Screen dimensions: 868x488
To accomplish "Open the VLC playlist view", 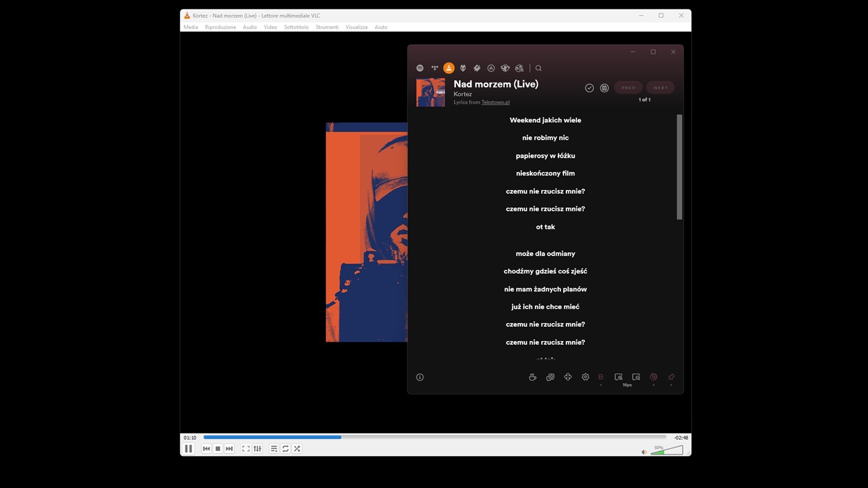I will click(x=274, y=448).
